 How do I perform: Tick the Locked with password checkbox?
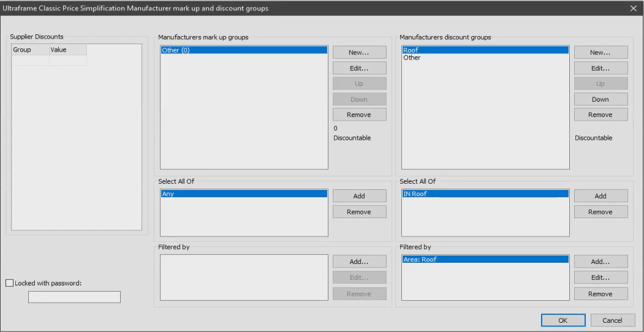(x=9, y=283)
